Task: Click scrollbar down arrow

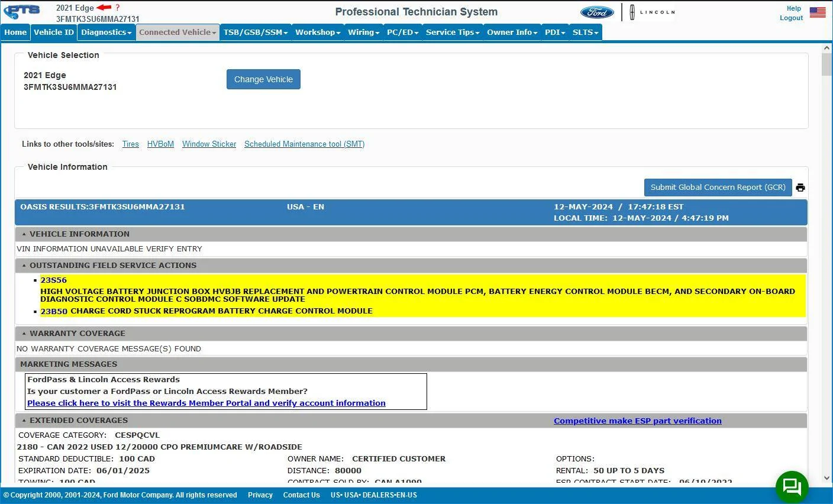Action: coord(826,478)
